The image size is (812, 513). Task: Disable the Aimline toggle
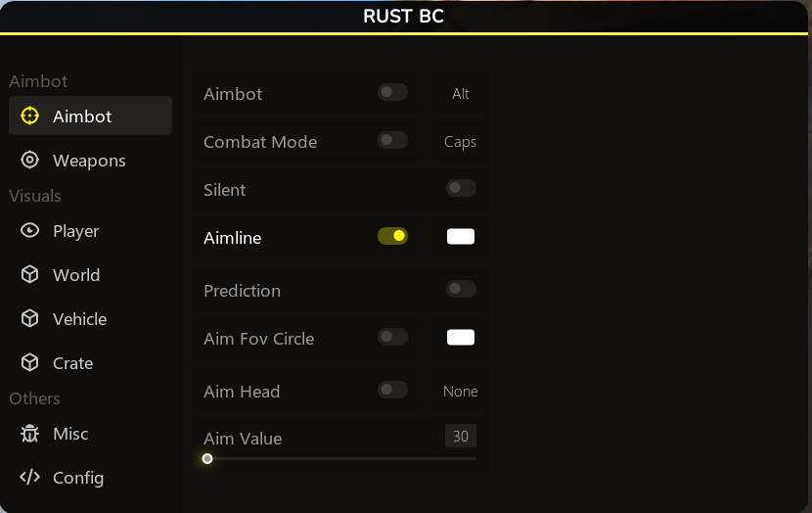pyautogui.click(x=392, y=236)
